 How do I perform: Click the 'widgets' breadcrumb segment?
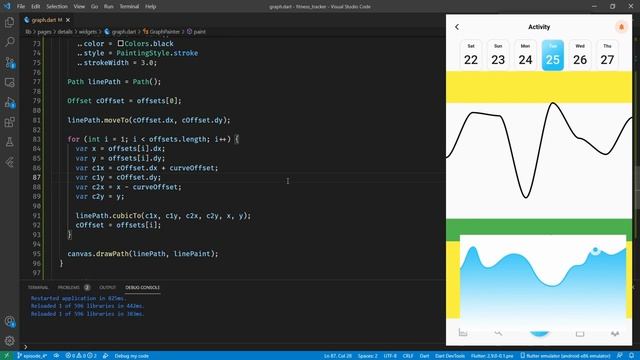[x=88, y=32]
